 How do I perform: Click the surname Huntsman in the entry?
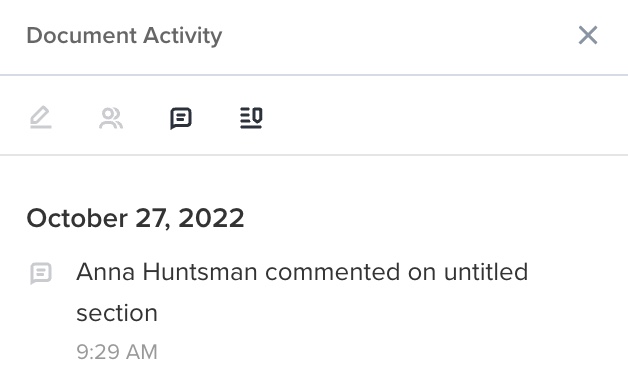200,272
